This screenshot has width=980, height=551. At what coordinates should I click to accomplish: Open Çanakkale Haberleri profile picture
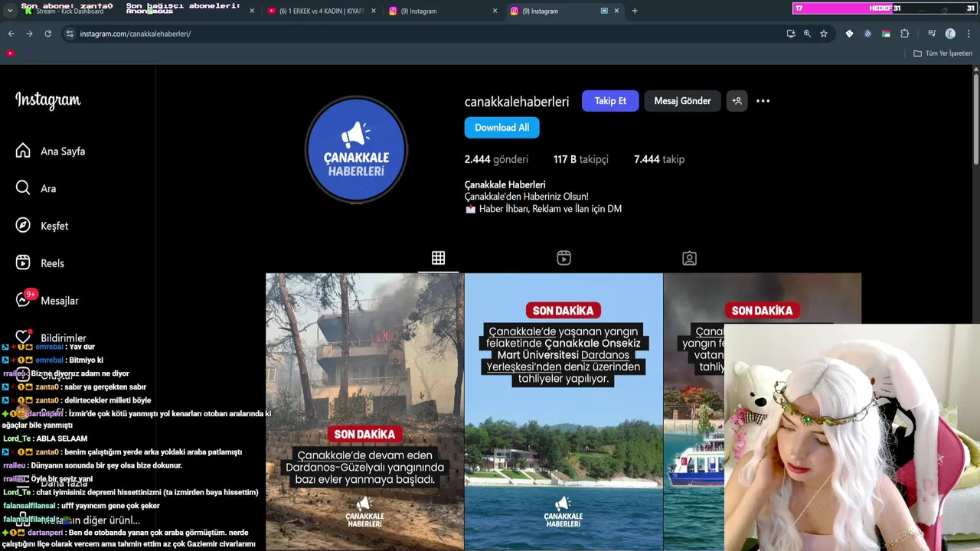click(357, 149)
